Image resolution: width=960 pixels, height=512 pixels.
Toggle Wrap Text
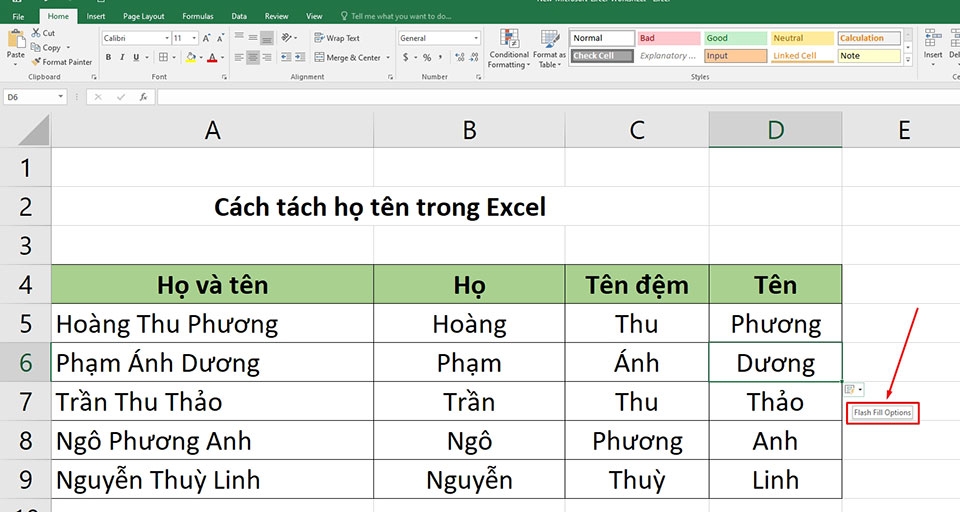pos(337,38)
